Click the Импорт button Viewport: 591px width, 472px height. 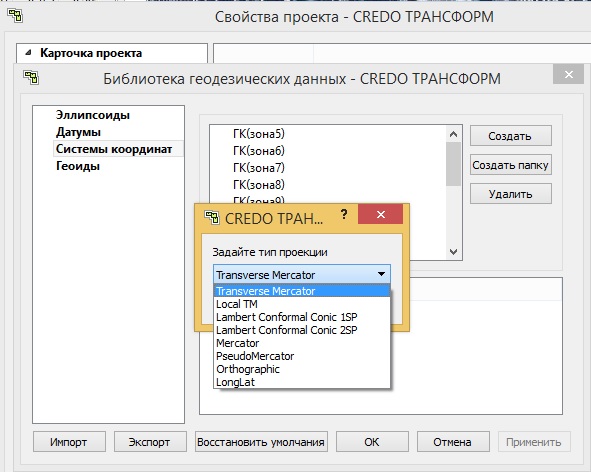click(x=69, y=441)
